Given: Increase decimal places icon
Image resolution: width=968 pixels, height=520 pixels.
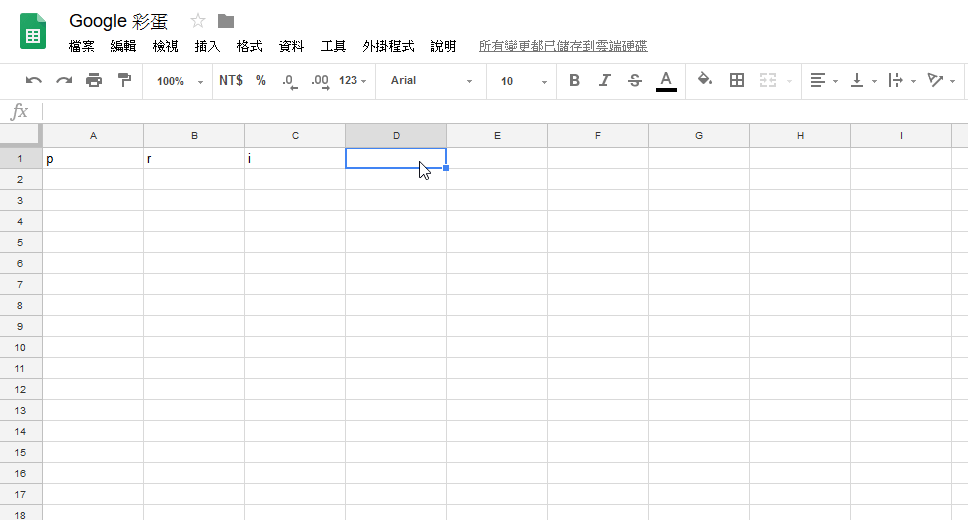Looking at the screenshot, I should coord(320,81).
